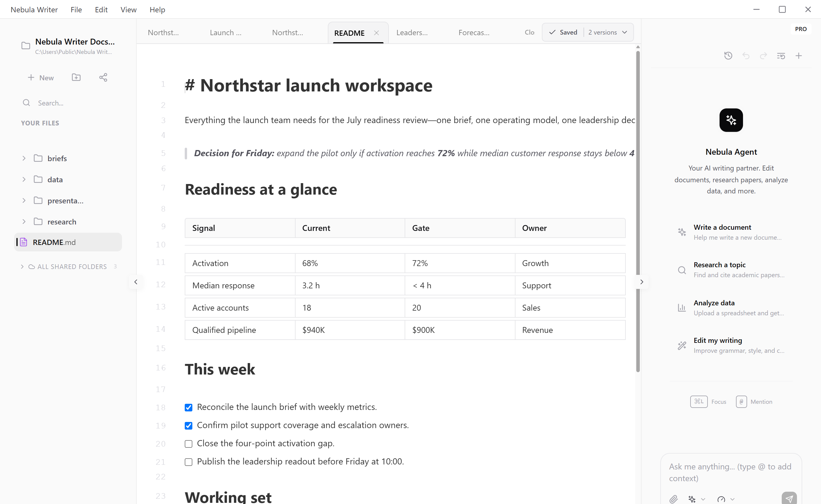821x504 pixels.
Task: Switch to the Launch ... tab
Action: 225,33
